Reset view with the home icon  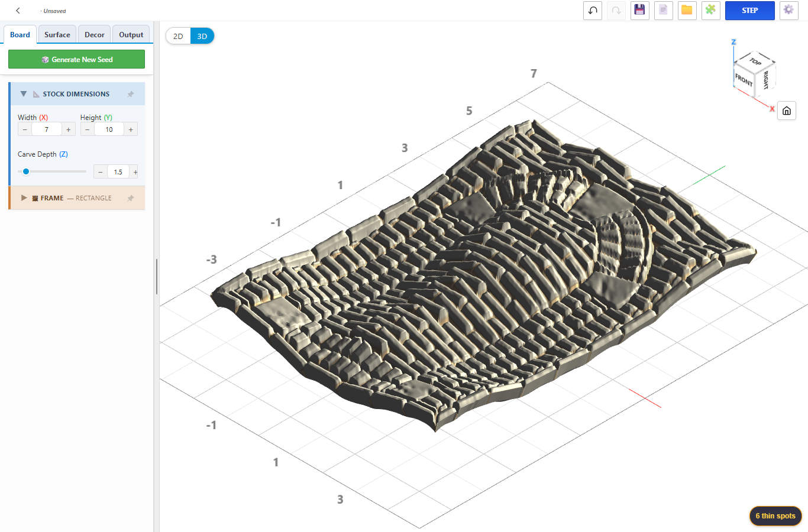tap(786, 111)
